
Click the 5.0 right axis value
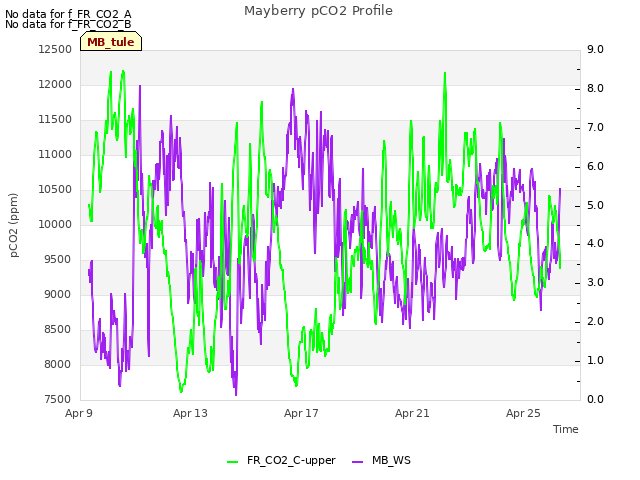pos(595,205)
